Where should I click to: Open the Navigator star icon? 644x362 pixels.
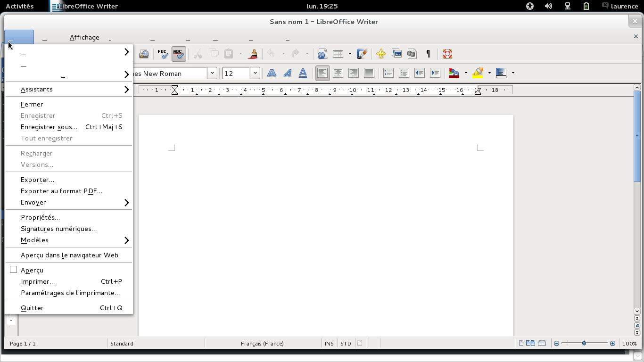pos(381,54)
